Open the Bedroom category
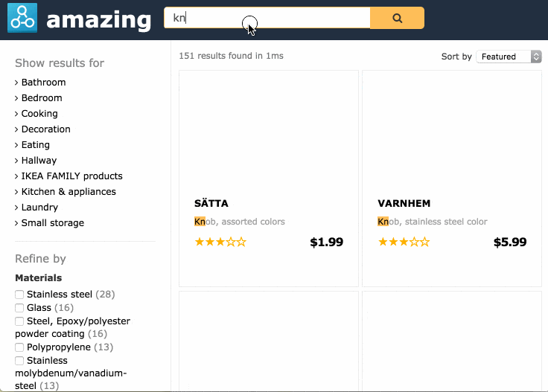 (42, 98)
